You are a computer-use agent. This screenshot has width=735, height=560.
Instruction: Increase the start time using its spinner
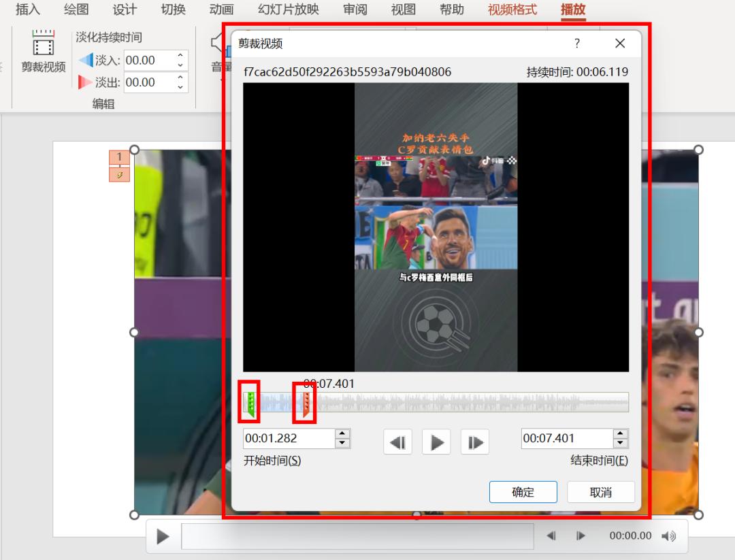tap(340, 435)
